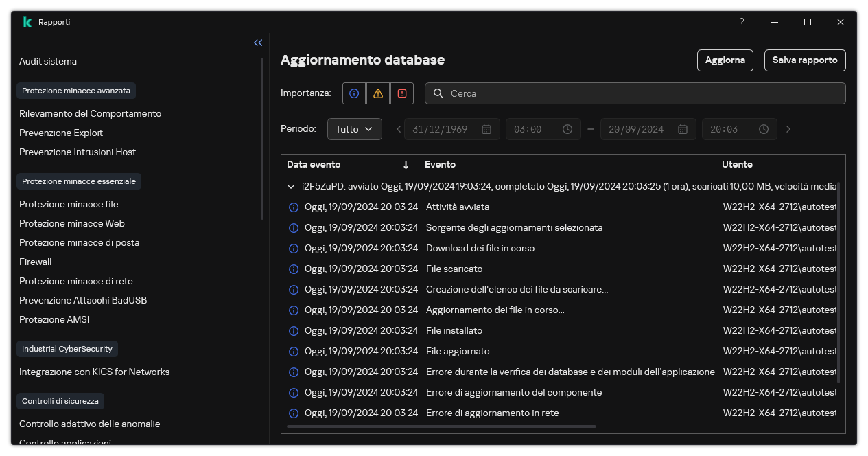Viewport: 868px width, 456px height.
Task: Select Firewall in the sidebar
Action: pyautogui.click(x=36, y=262)
